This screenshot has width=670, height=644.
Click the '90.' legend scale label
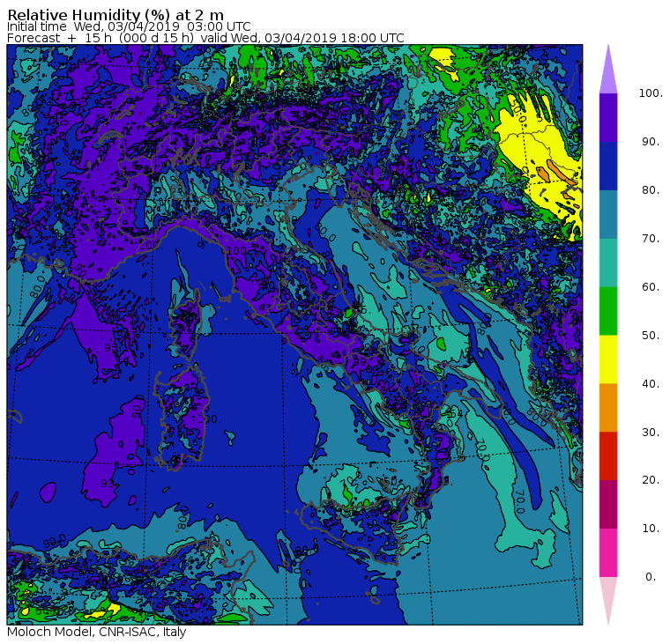pyautogui.click(x=651, y=142)
